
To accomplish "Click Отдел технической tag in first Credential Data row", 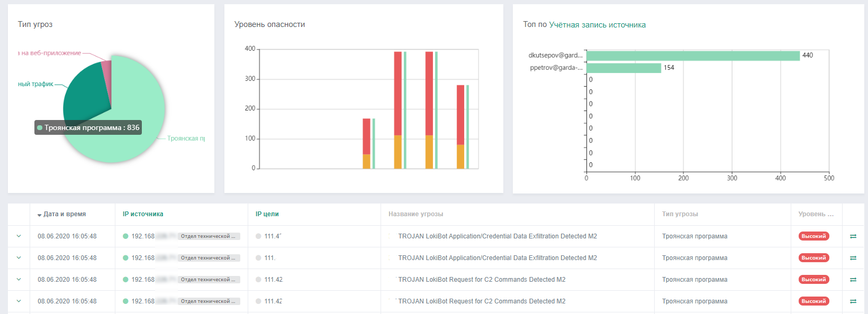I will click(x=209, y=236).
